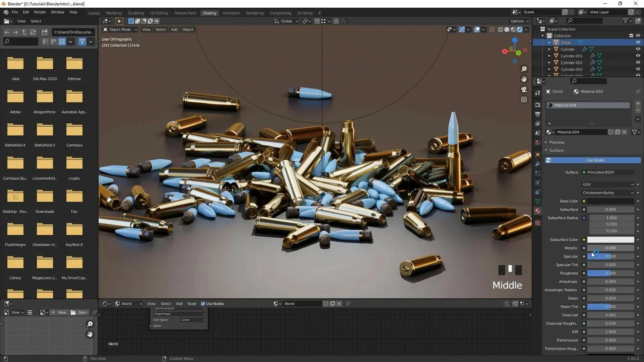Click the Use Nodes button

[593, 160]
